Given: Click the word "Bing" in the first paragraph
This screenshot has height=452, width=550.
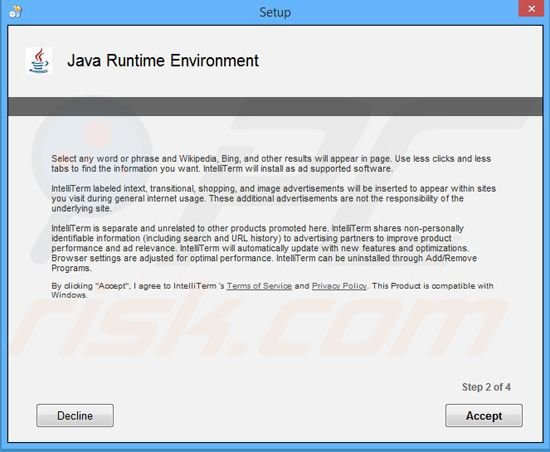Looking at the screenshot, I should [x=230, y=158].
